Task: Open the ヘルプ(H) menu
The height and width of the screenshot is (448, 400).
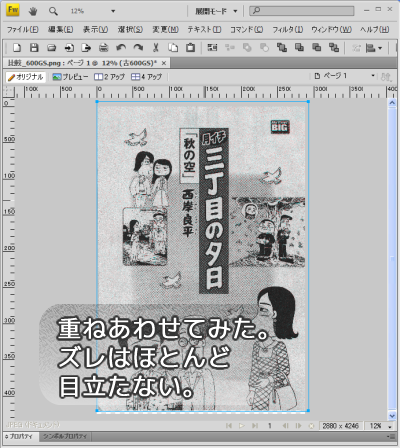Action: click(x=374, y=30)
